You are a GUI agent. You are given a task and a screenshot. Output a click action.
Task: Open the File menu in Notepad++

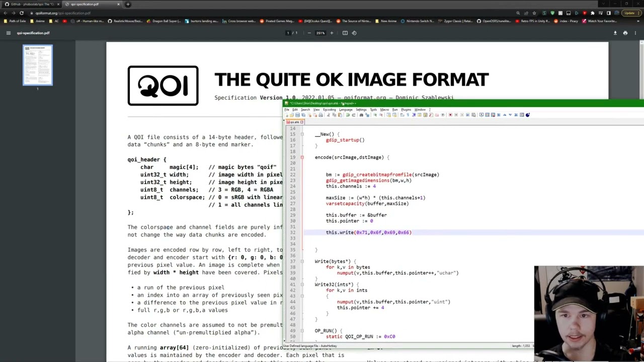tap(287, 110)
